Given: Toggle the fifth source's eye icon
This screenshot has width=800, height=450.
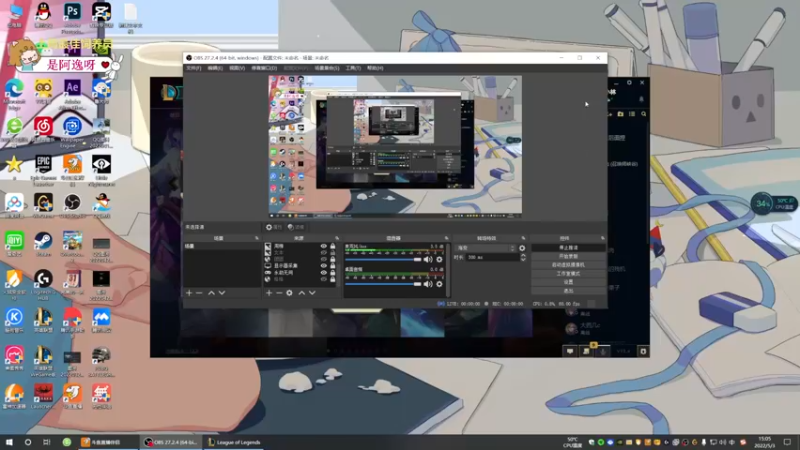Looking at the screenshot, I should (323, 273).
